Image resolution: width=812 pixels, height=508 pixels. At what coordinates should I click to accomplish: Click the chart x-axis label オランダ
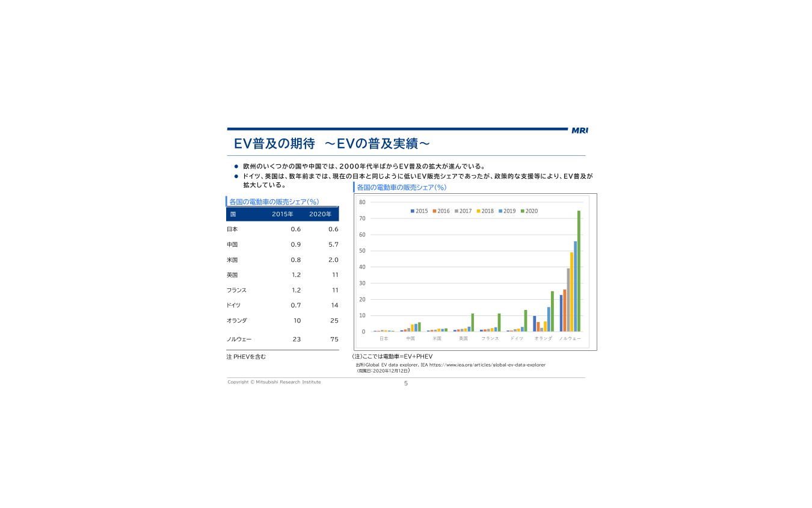pyautogui.click(x=543, y=339)
